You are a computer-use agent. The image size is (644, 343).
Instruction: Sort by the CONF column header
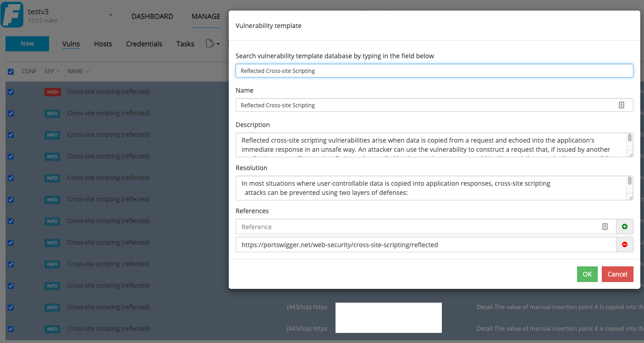click(x=29, y=72)
